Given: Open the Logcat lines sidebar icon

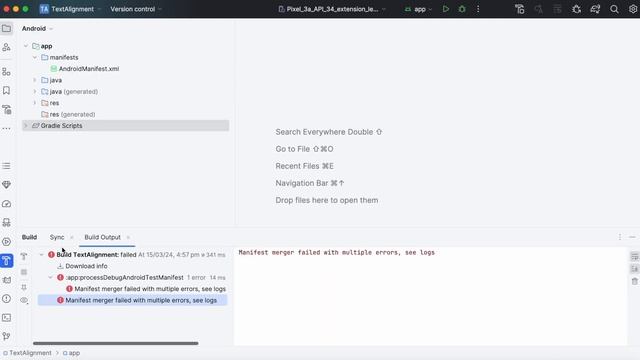Looking at the screenshot, I should click(7, 166).
